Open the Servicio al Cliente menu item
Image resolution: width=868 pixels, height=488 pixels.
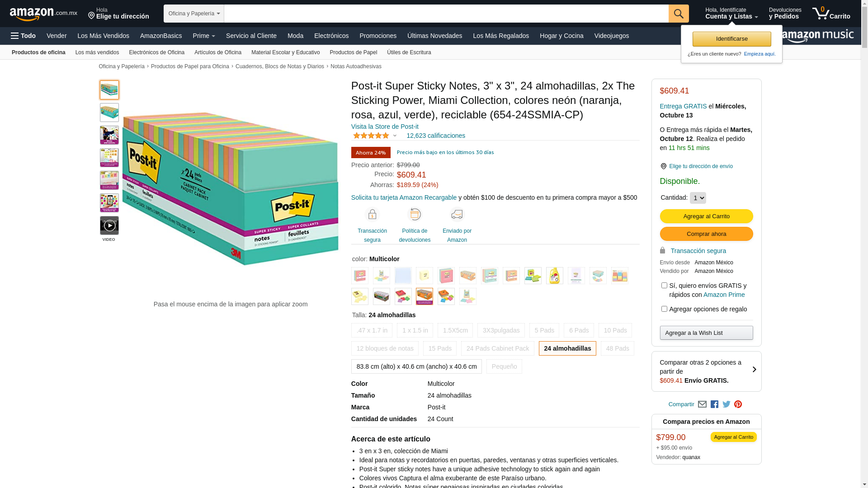click(251, 36)
